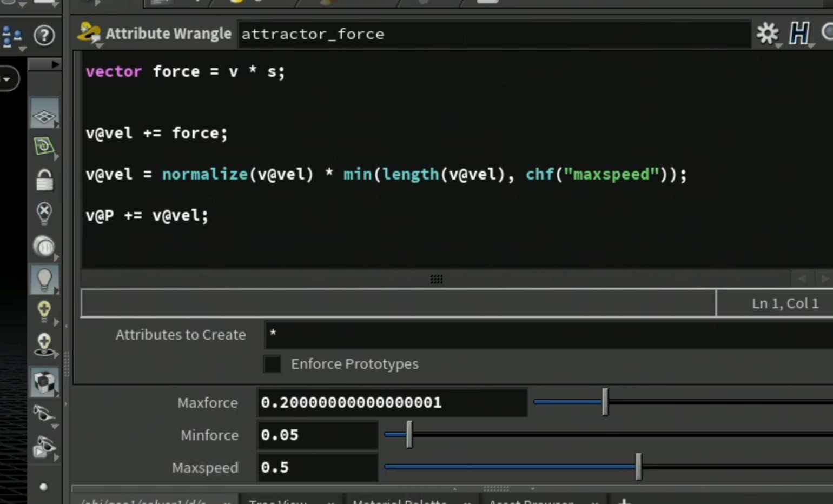Click the gear settings icon in parameter header
Viewport: 833px width, 504px height.
767,34
